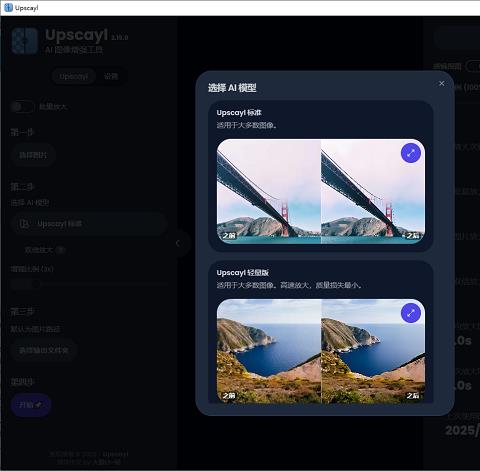Click the 开始 button
The width and height of the screenshot is (480, 471).
coord(31,405)
